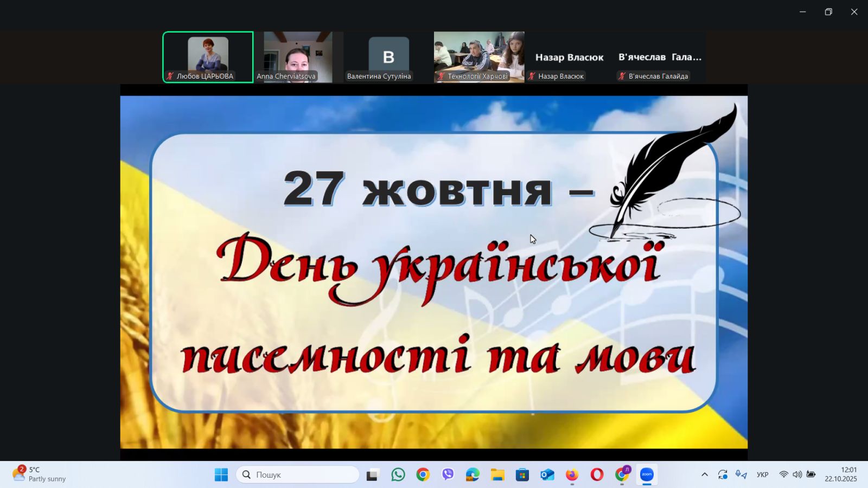Open Firefox from the taskbar
The height and width of the screenshot is (488, 868).
click(572, 475)
